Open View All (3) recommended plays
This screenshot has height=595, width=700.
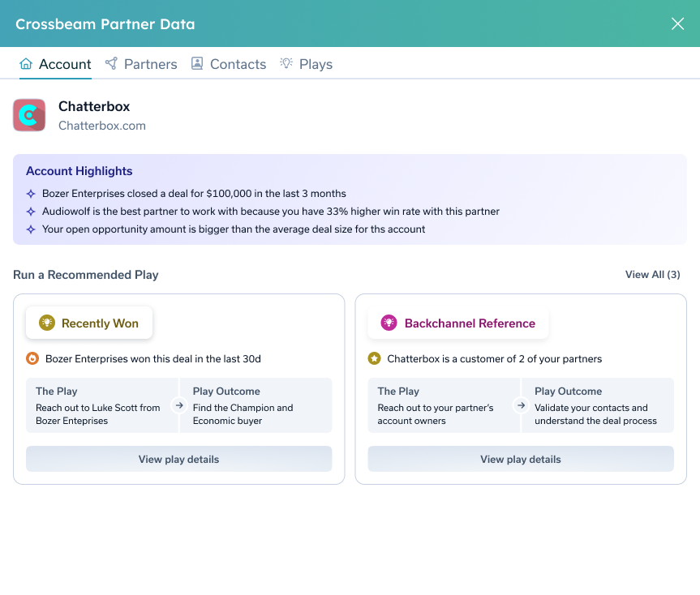652,275
